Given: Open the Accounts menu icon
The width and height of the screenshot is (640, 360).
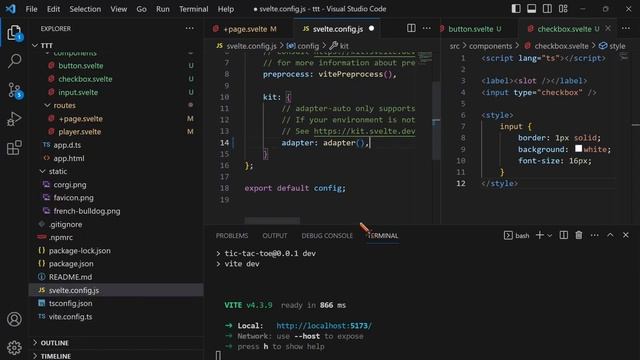Looking at the screenshot, I should tap(14, 319).
